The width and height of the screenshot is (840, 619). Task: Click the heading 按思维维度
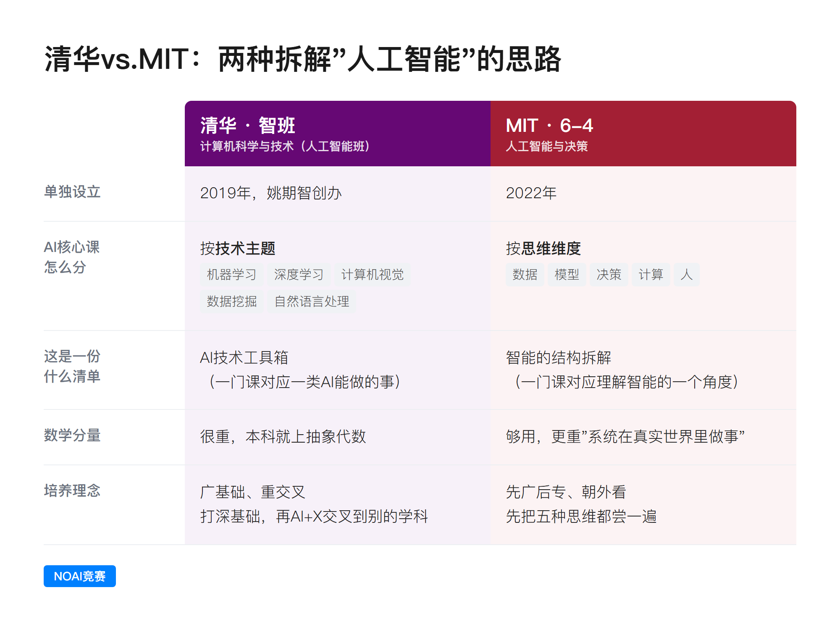tap(543, 249)
